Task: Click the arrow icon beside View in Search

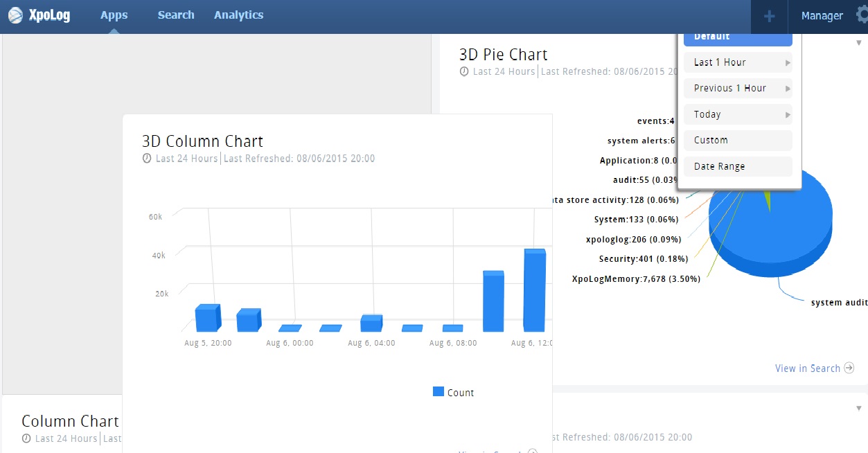Action: point(849,368)
